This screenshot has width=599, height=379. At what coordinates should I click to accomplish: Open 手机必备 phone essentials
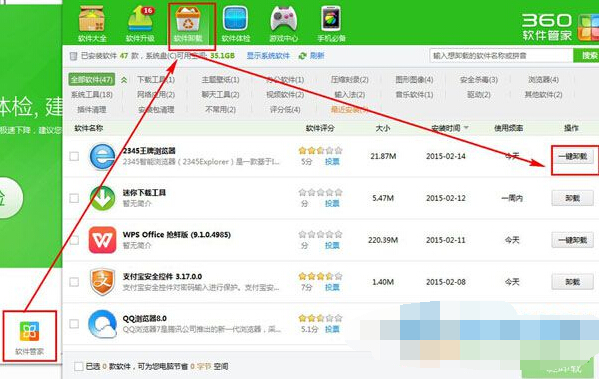click(331, 23)
